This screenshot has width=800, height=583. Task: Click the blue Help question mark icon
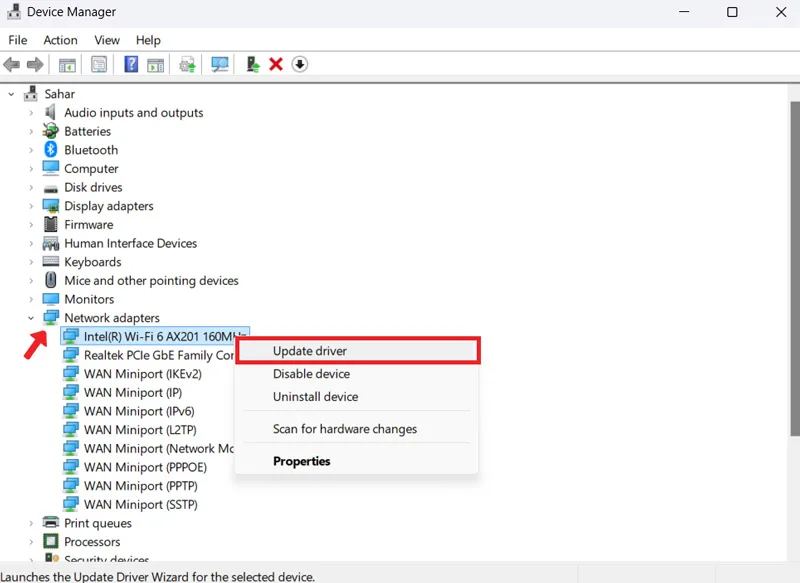(x=131, y=65)
